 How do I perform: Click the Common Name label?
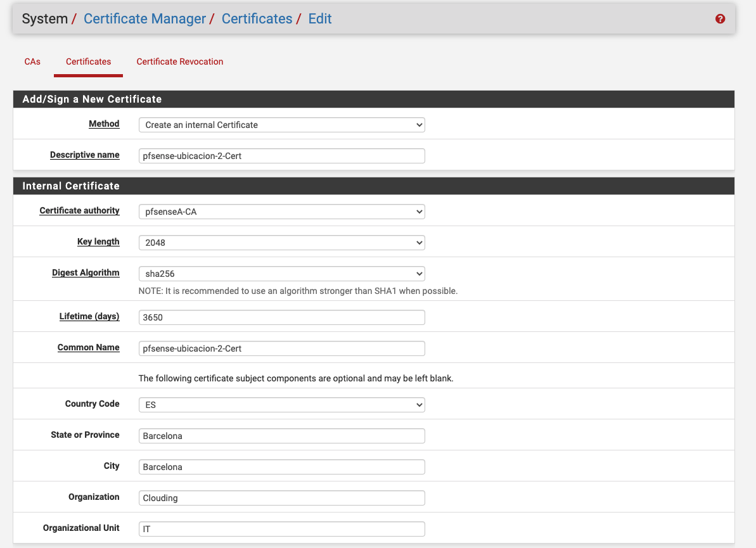pyautogui.click(x=88, y=348)
